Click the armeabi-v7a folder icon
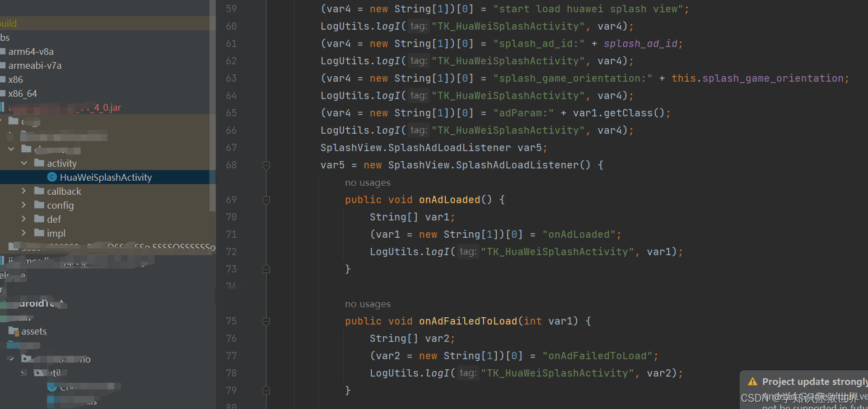This screenshot has height=409, width=868. point(2,65)
